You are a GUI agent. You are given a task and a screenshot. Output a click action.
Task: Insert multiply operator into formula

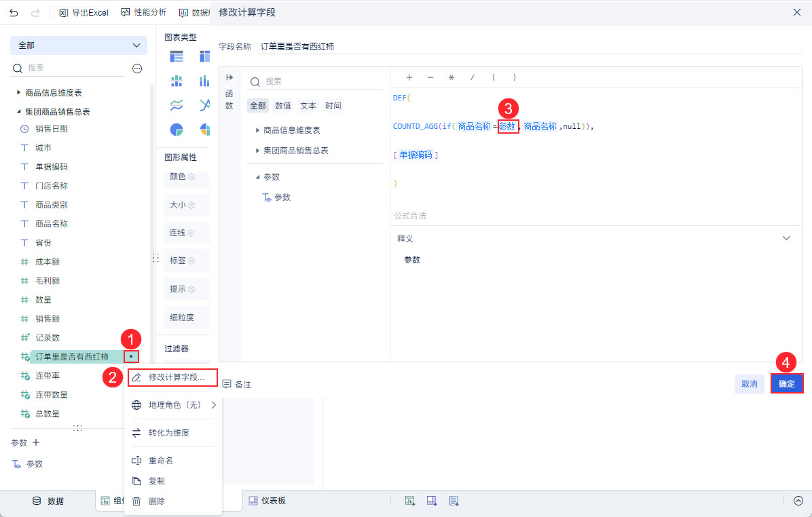click(451, 77)
